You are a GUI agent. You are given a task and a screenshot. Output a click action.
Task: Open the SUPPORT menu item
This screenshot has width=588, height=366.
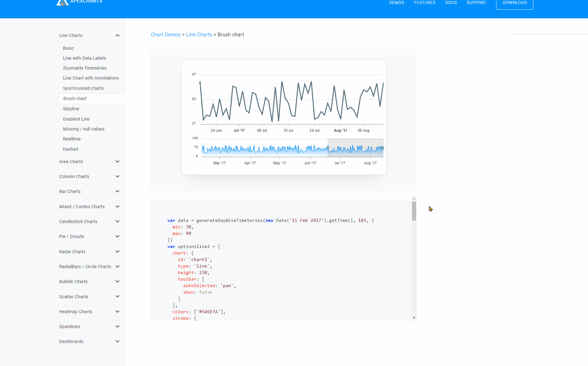pyautogui.click(x=476, y=2)
